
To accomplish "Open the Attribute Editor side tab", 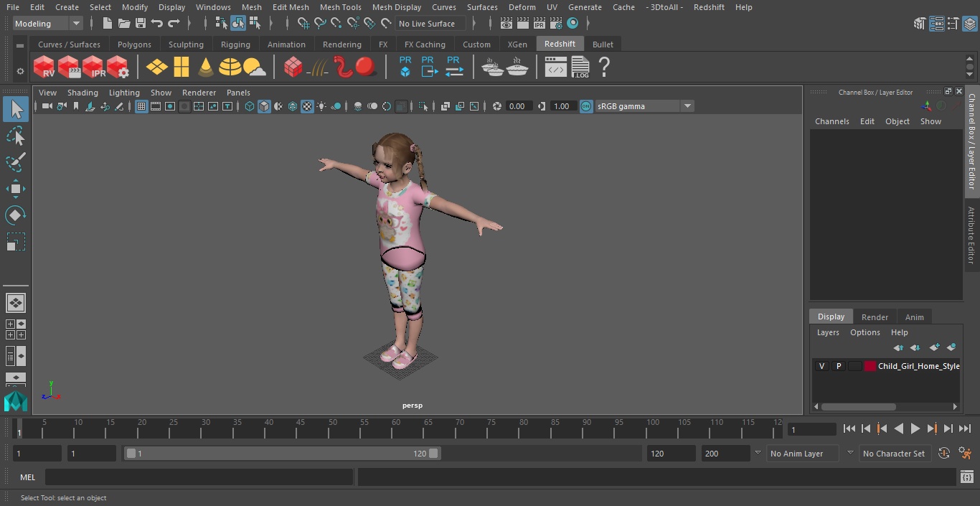I will [x=971, y=235].
